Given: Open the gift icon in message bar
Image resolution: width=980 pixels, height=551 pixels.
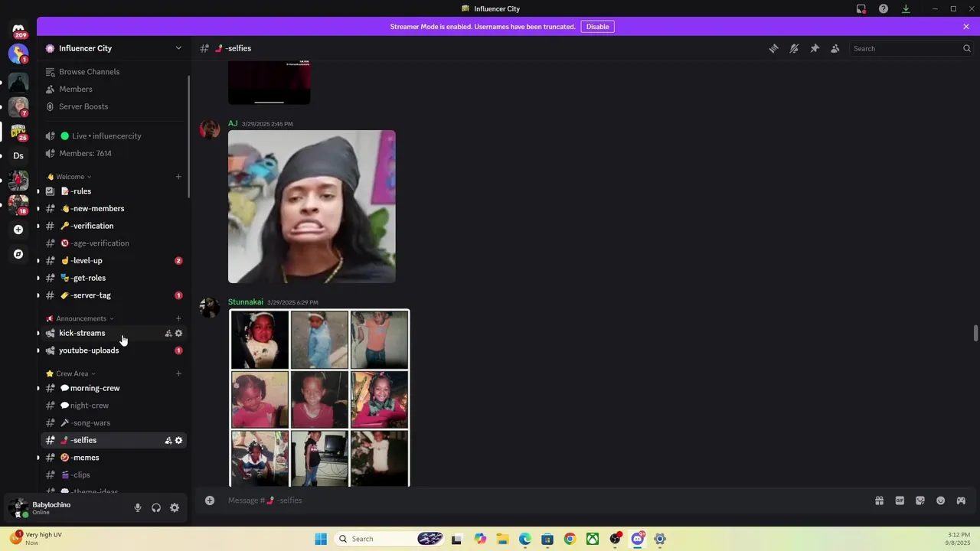Looking at the screenshot, I should pos(879,500).
